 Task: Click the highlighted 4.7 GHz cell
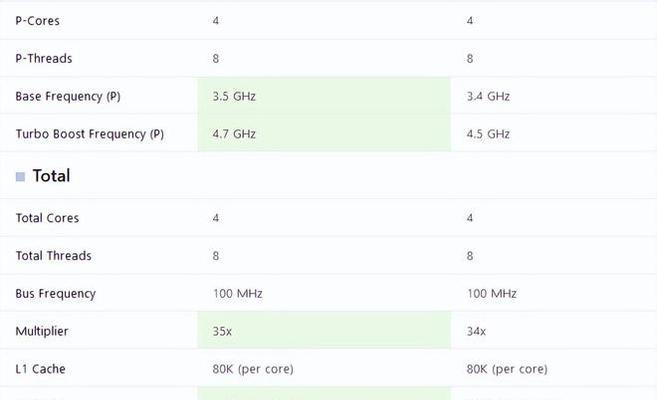pos(324,133)
